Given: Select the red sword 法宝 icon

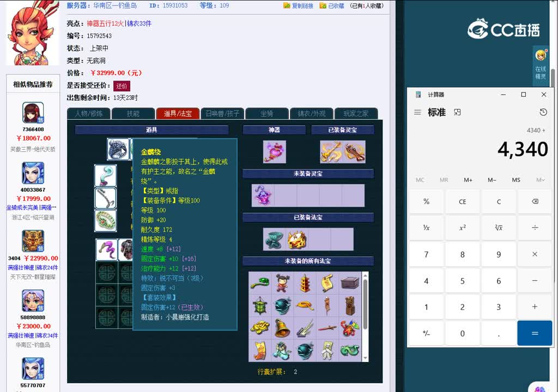Looking at the screenshot, I should pos(327,328).
